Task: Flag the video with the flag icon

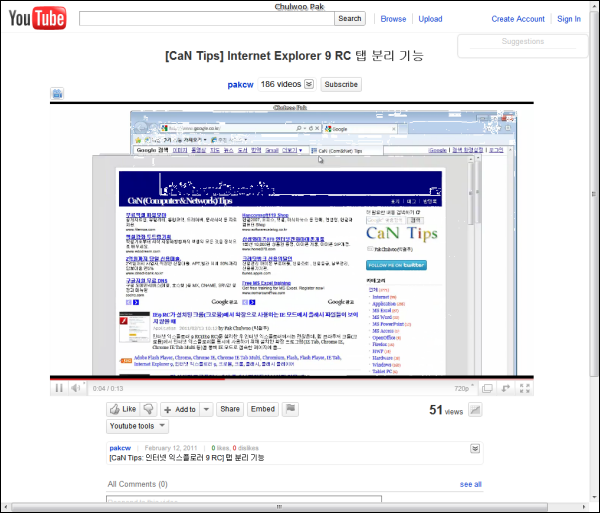Action: pos(290,409)
